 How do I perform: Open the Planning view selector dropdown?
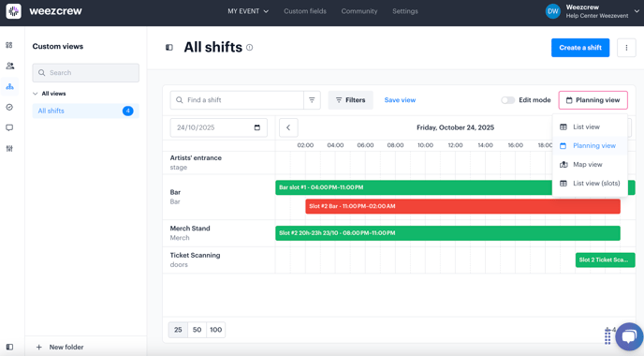(593, 100)
